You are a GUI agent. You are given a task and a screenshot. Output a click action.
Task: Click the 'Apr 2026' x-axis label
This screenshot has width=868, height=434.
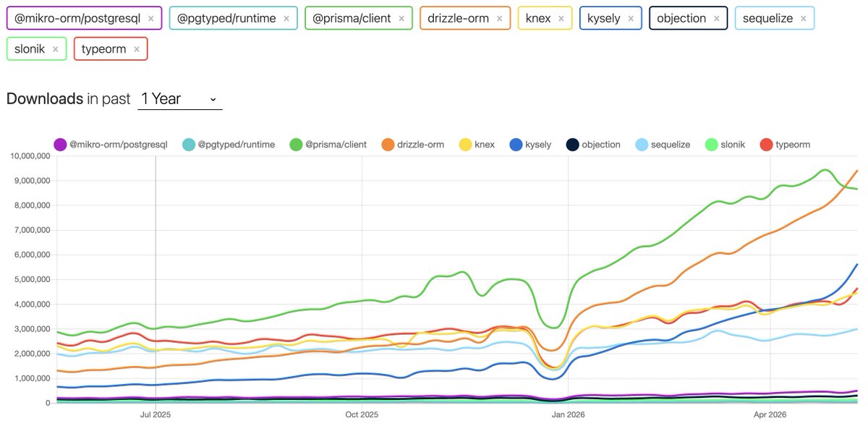click(x=771, y=414)
